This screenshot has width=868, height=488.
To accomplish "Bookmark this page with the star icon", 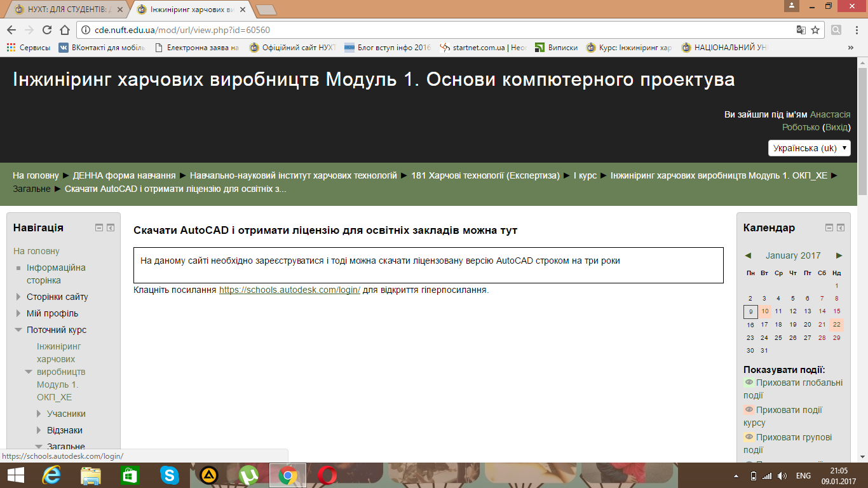I will coord(815,30).
